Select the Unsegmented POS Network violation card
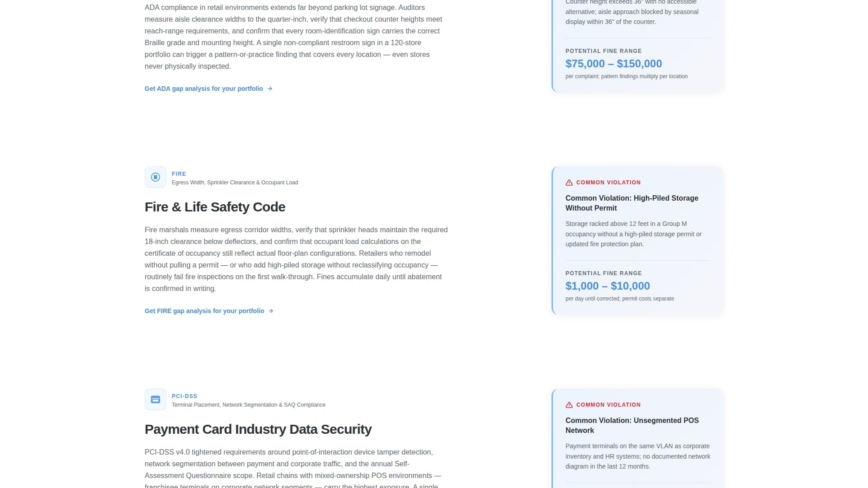Image resolution: width=868 pixels, height=488 pixels. [x=637, y=438]
